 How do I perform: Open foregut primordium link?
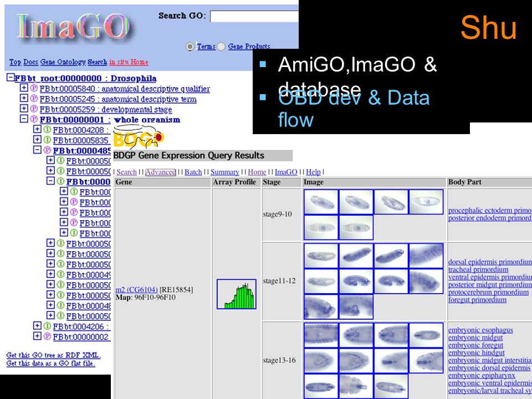(x=477, y=300)
